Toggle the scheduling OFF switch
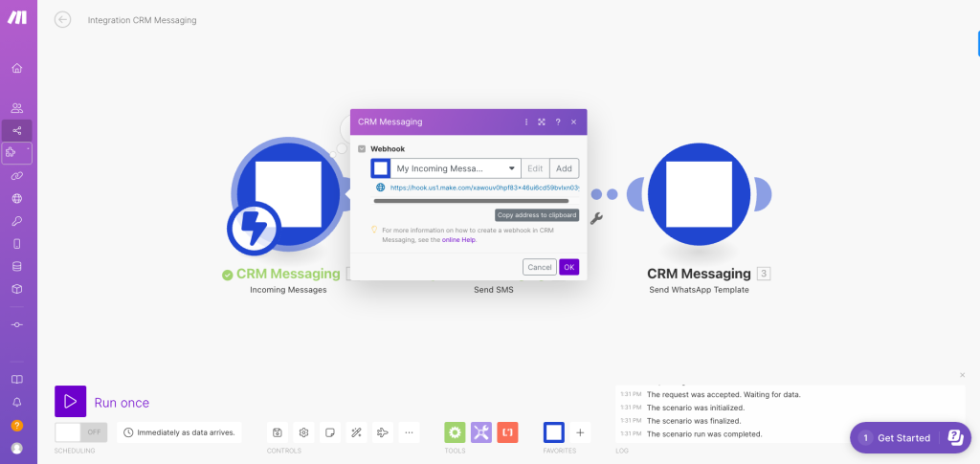Screen dimensions: 980x464 pyautogui.click(x=80, y=432)
